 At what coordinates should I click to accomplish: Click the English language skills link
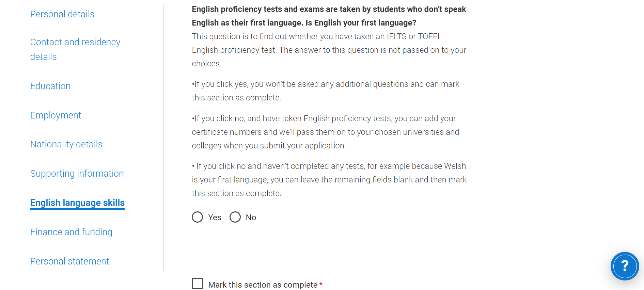(77, 203)
